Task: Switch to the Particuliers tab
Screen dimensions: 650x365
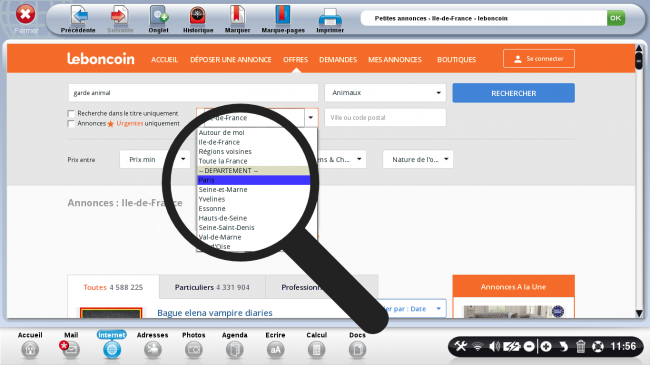Action: pos(212,287)
